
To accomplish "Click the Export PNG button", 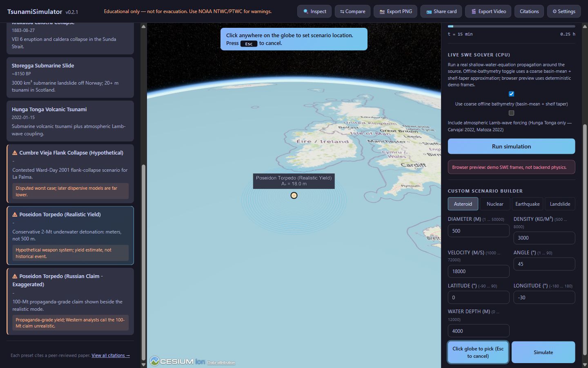I will pos(395,11).
